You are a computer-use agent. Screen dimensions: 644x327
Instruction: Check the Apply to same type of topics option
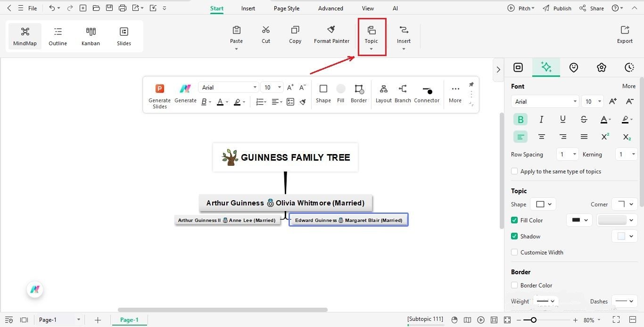point(514,171)
